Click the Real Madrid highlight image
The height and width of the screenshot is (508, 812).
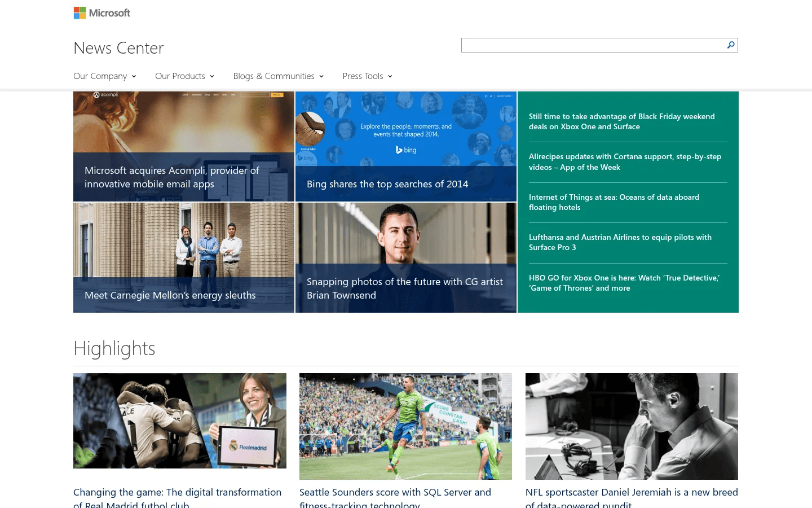point(180,421)
